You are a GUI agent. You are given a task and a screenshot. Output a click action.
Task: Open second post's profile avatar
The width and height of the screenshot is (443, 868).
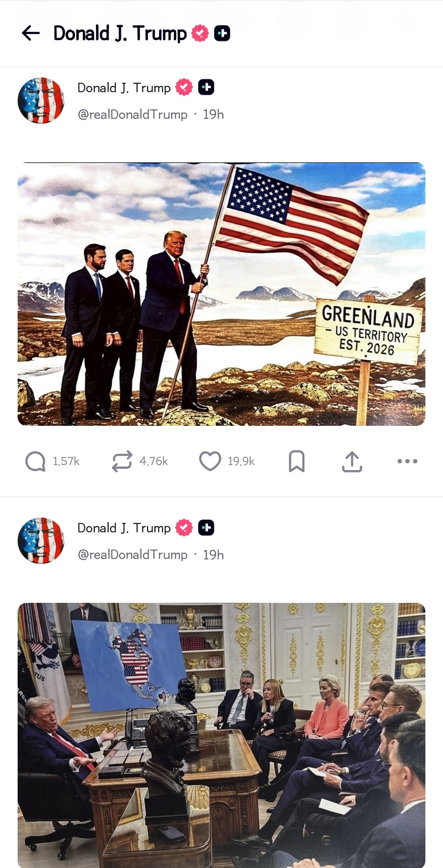tap(41, 541)
